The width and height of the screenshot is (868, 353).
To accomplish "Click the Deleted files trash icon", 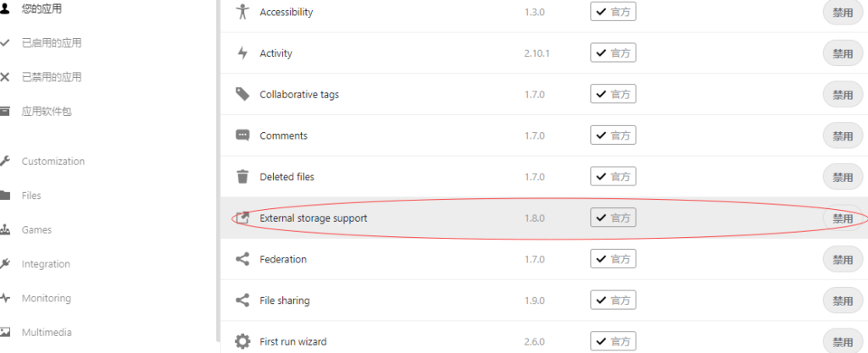I will coord(242,177).
